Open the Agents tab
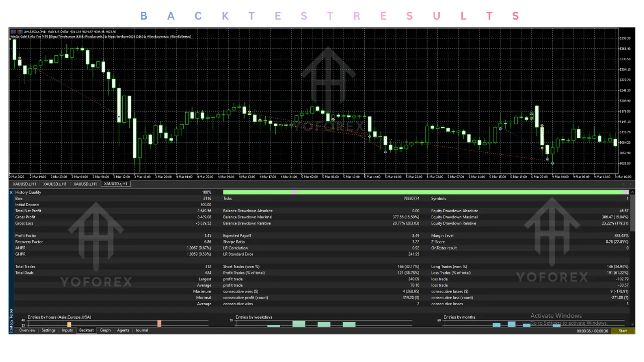This screenshot has width=644, height=362. pos(123,330)
